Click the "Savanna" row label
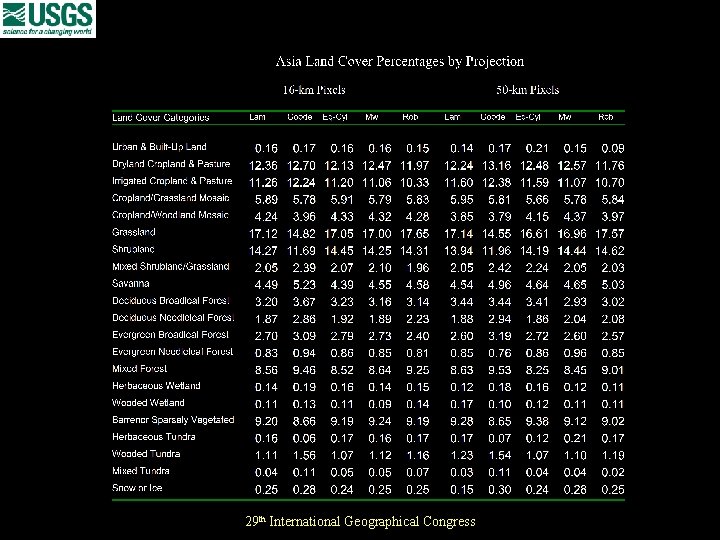The image size is (720, 540). [x=131, y=283]
